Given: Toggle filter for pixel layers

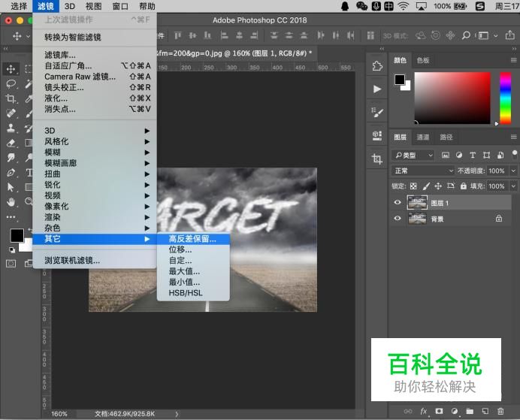Looking at the screenshot, I should (446, 155).
